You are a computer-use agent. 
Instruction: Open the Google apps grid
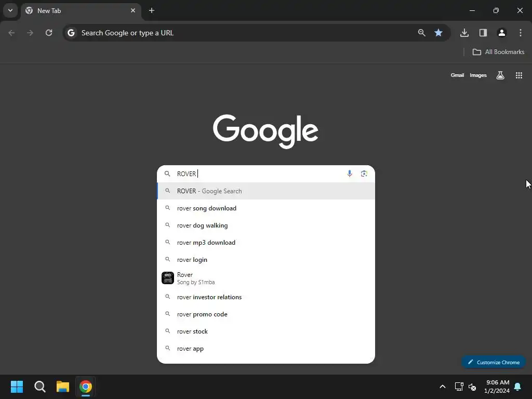(x=519, y=75)
